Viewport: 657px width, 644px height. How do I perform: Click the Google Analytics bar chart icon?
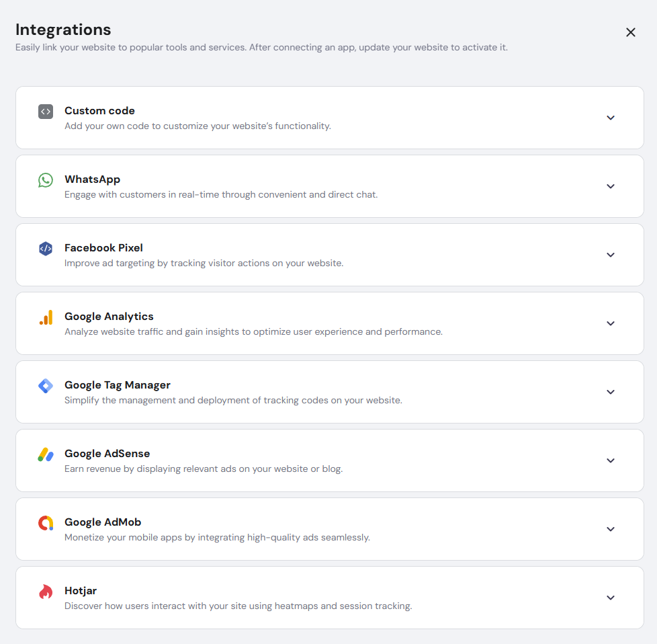[x=46, y=317]
